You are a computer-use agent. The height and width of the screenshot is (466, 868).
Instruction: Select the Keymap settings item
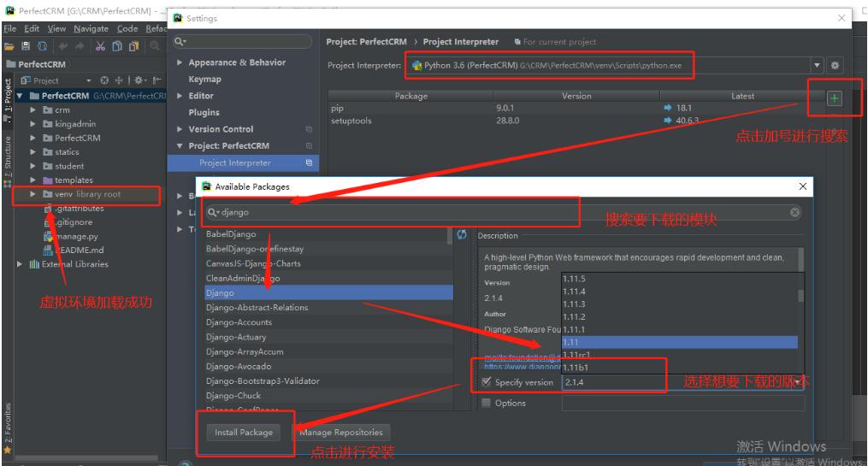205,80
